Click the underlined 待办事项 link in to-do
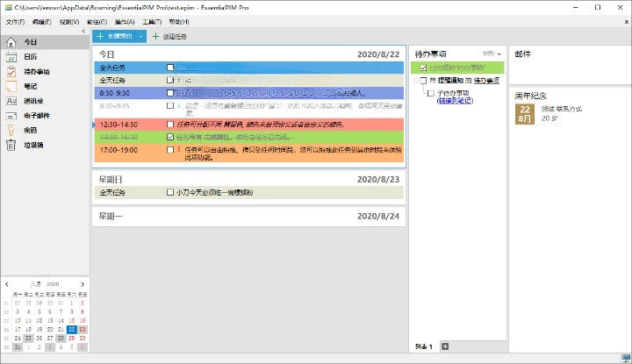Viewport: 632px width, 364px height. click(486, 81)
